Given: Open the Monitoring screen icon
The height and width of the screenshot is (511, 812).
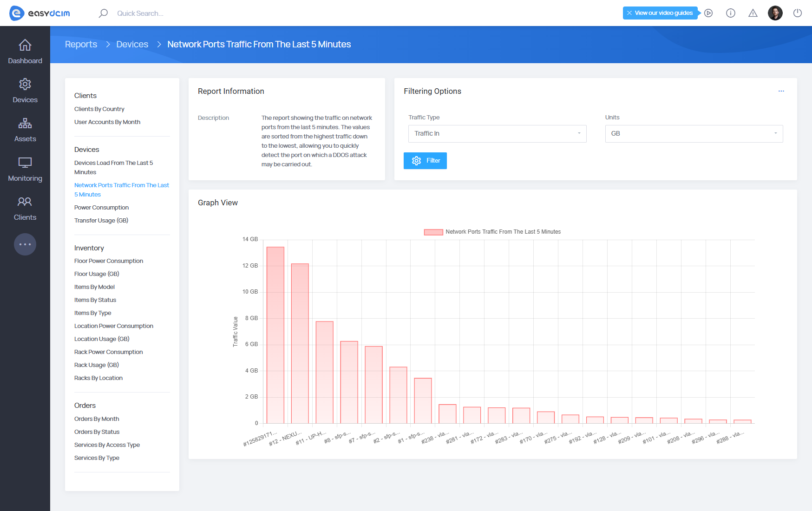Looking at the screenshot, I should pos(25,163).
